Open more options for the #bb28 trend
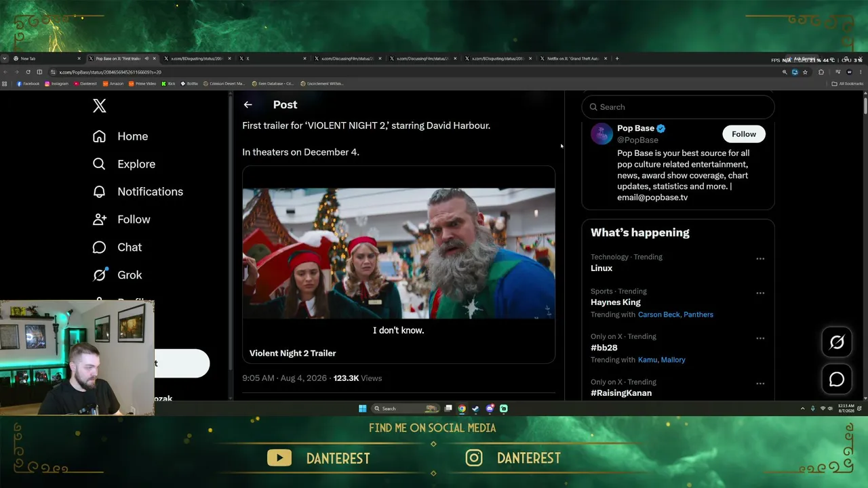Screen dimensions: 868x488 click(x=760, y=338)
